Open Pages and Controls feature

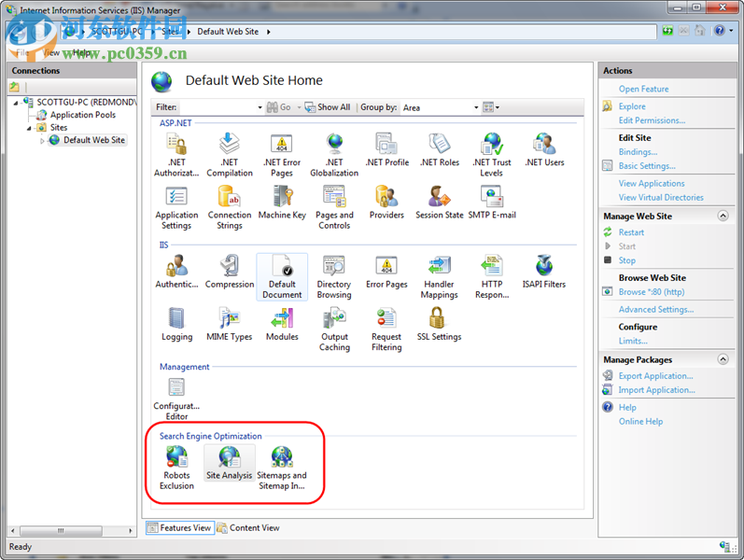point(334,207)
